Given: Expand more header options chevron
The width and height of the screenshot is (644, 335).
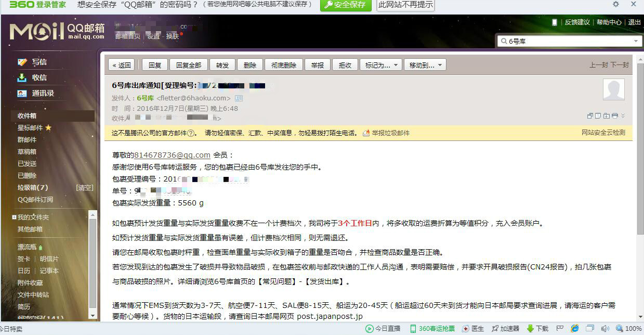Looking at the screenshot, I should point(623,115).
